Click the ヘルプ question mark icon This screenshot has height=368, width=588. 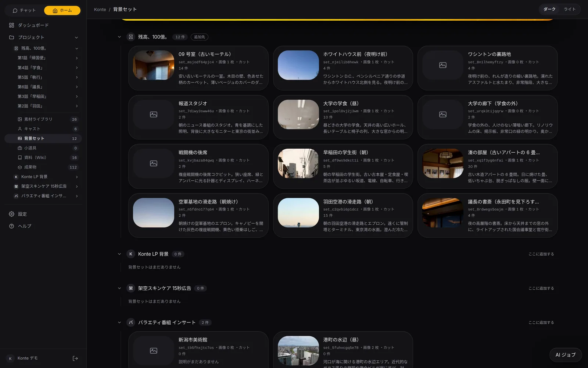click(11, 226)
